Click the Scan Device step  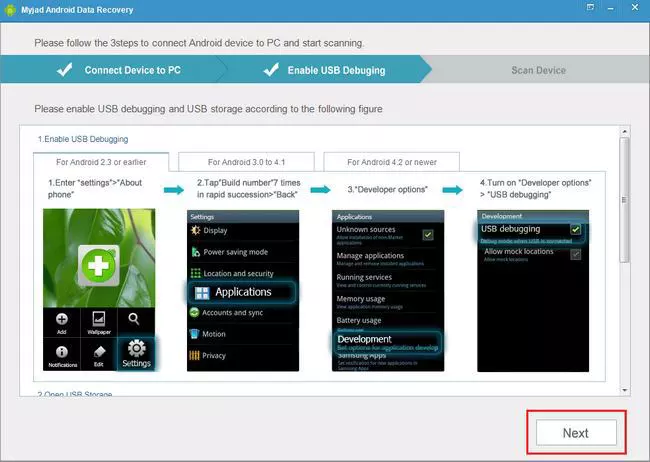[538, 70]
